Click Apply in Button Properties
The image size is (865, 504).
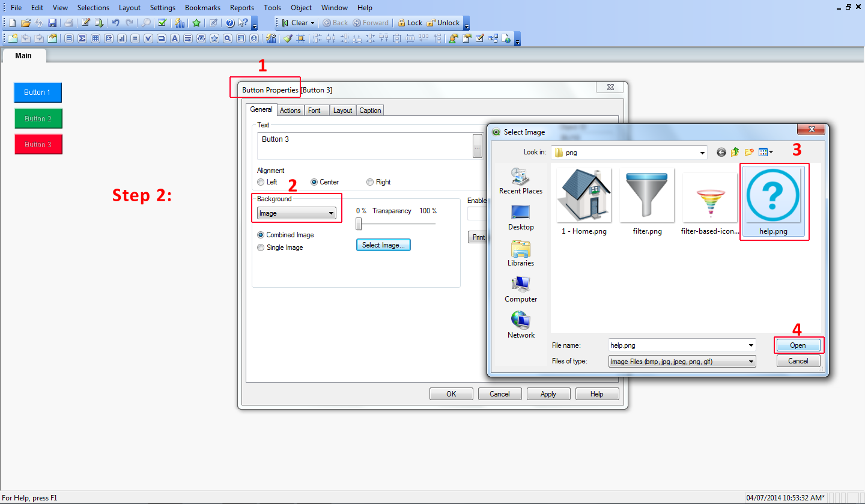click(548, 394)
